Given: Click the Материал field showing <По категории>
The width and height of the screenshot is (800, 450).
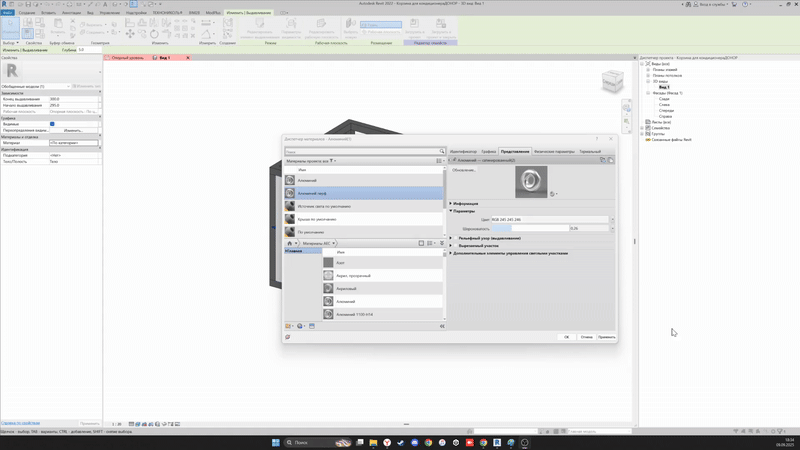Looking at the screenshot, I should click(73, 143).
